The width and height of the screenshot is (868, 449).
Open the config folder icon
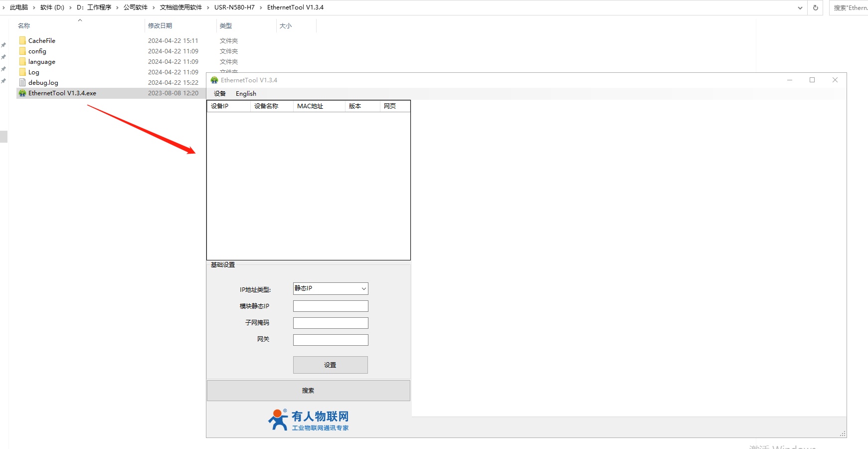click(22, 51)
